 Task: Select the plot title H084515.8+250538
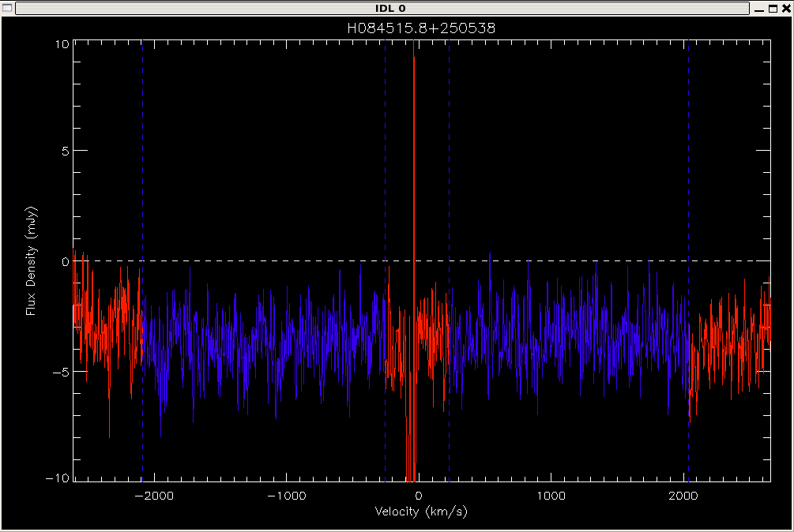(x=421, y=28)
